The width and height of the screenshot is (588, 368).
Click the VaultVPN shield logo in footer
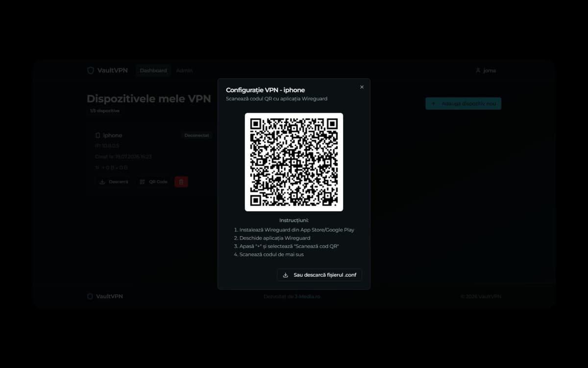(90, 296)
